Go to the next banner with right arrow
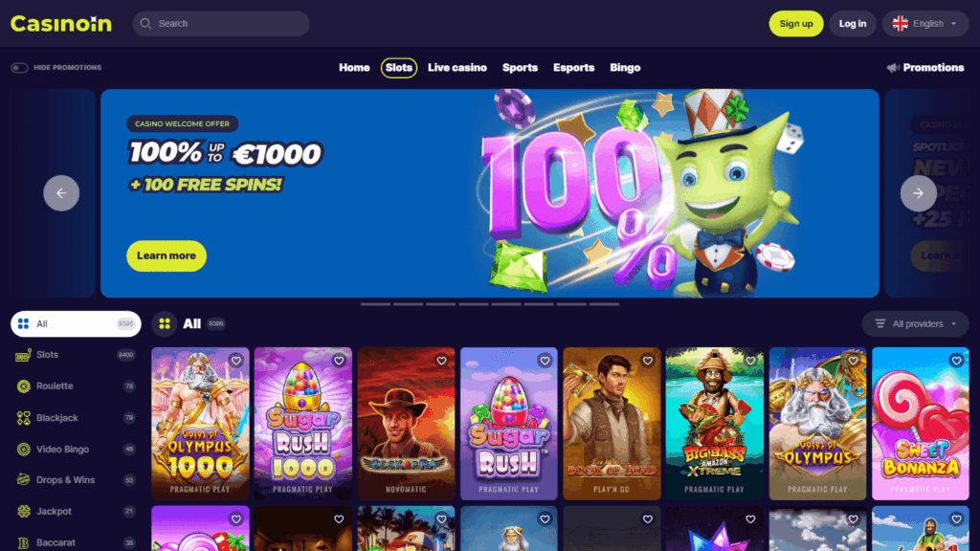 (x=918, y=193)
